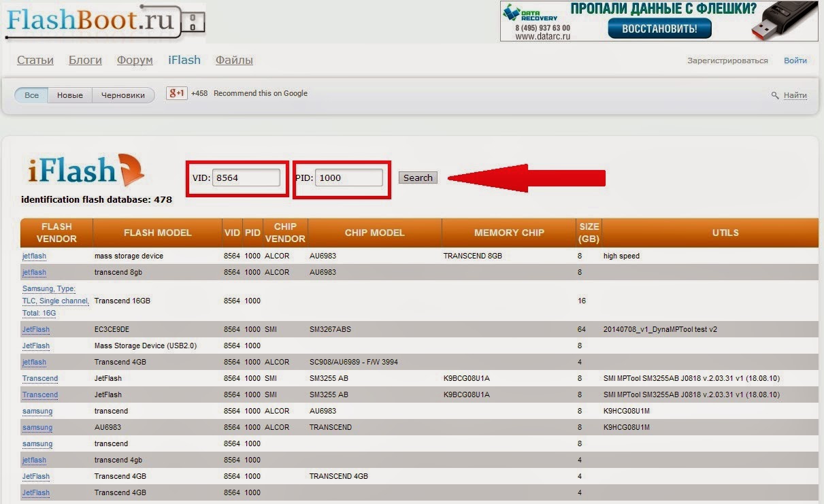824x504 pixels.
Task: Click the Войти login link
Action: tap(795, 61)
